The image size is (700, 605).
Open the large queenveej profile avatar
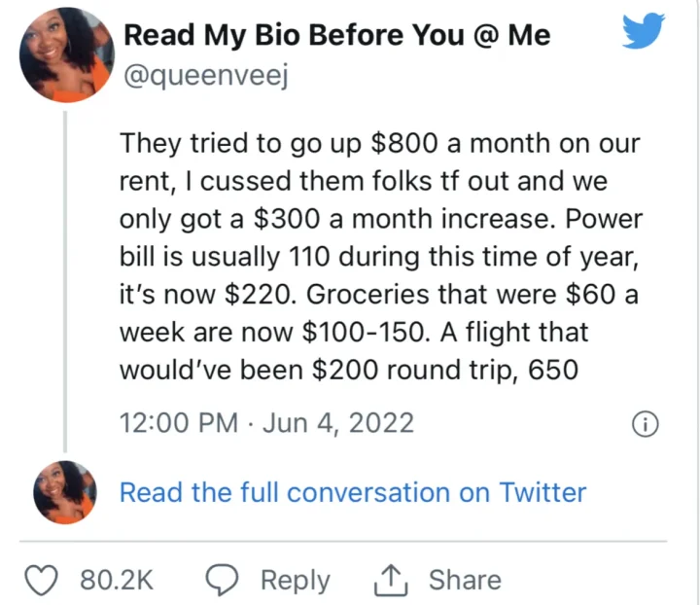(63, 56)
